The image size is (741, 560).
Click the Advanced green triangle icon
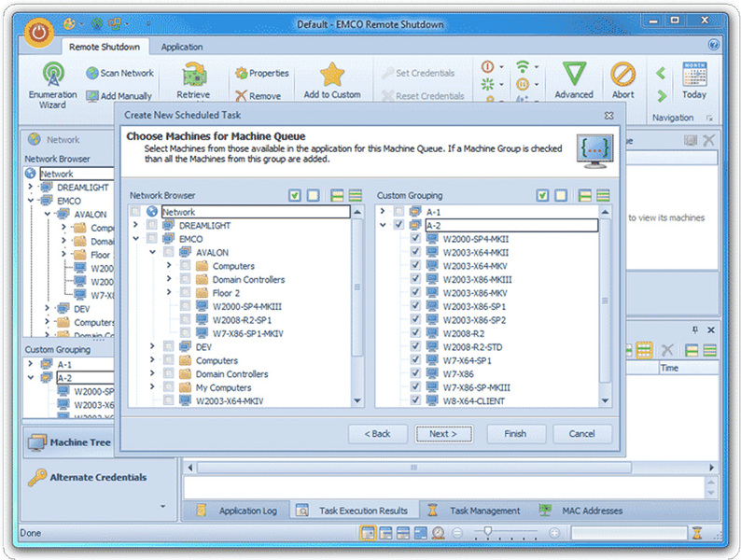tap(574, 74)
